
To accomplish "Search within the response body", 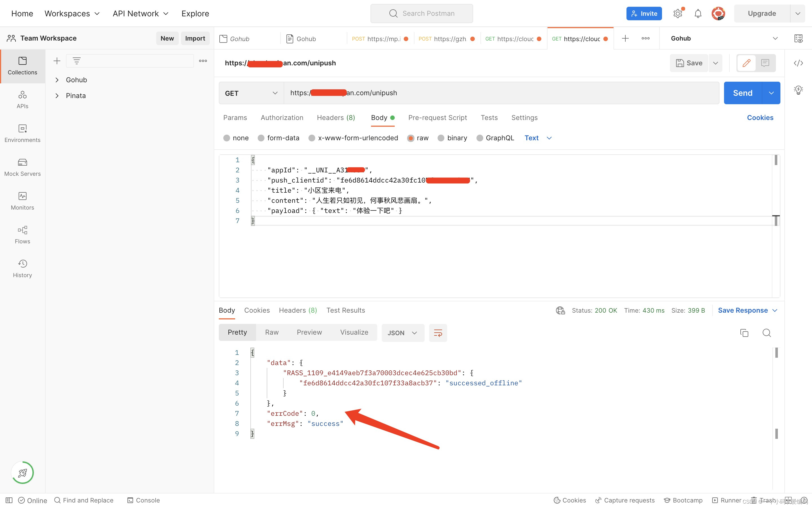I will point(766,333).
